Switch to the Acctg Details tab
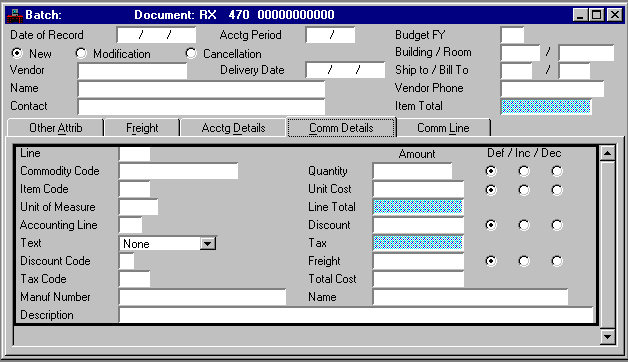This screenshot has height=362, width=628. tap(233, 128)
